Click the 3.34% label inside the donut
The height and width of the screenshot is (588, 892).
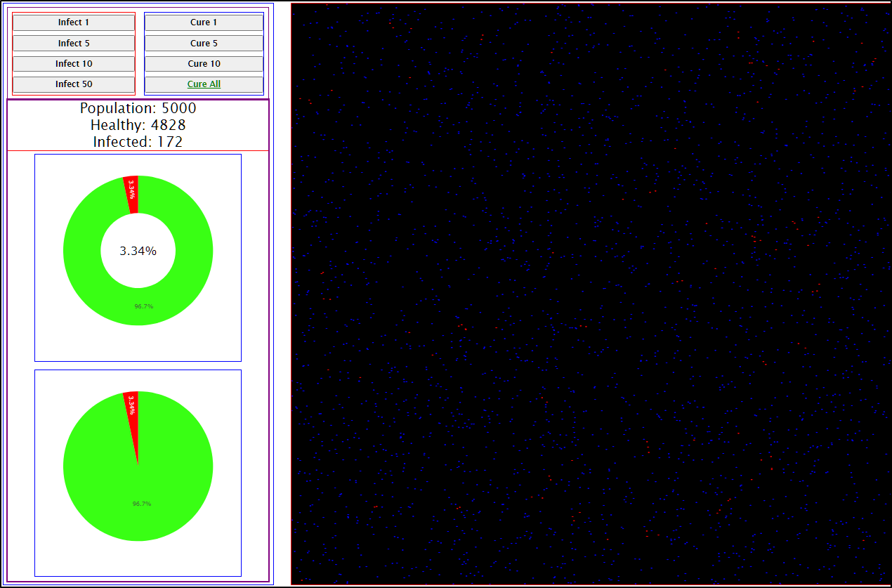click(138, 251)
